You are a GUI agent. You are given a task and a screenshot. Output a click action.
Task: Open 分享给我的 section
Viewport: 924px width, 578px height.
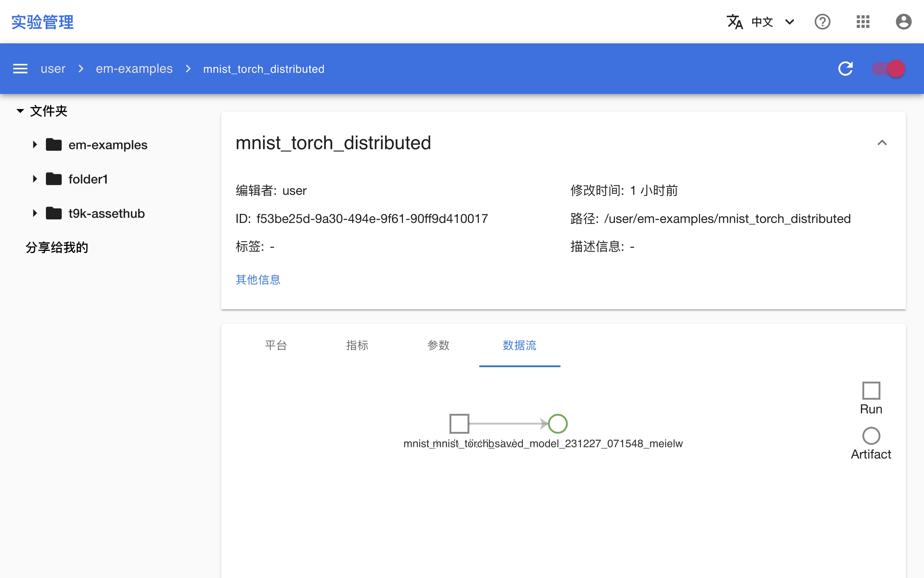point(57,247)
